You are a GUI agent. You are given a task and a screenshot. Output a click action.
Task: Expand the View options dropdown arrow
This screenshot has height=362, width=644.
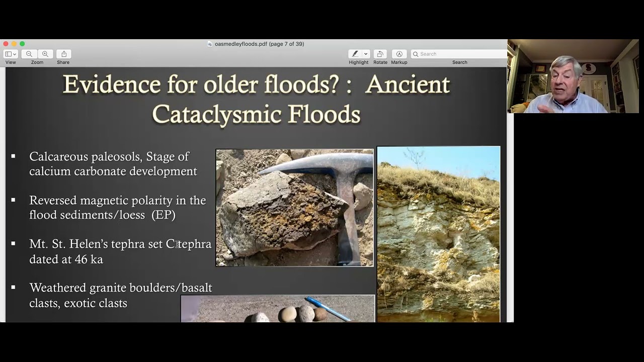(15, 54)
